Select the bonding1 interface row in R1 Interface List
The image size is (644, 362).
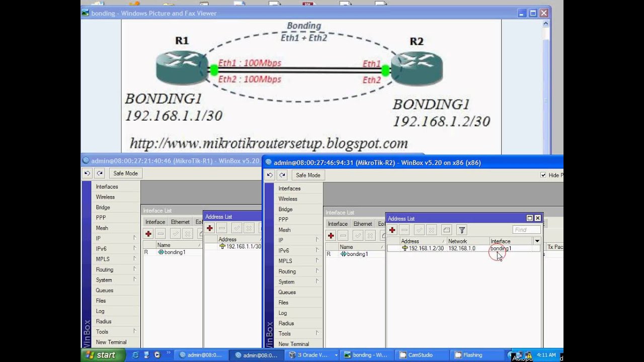point(172,252)
